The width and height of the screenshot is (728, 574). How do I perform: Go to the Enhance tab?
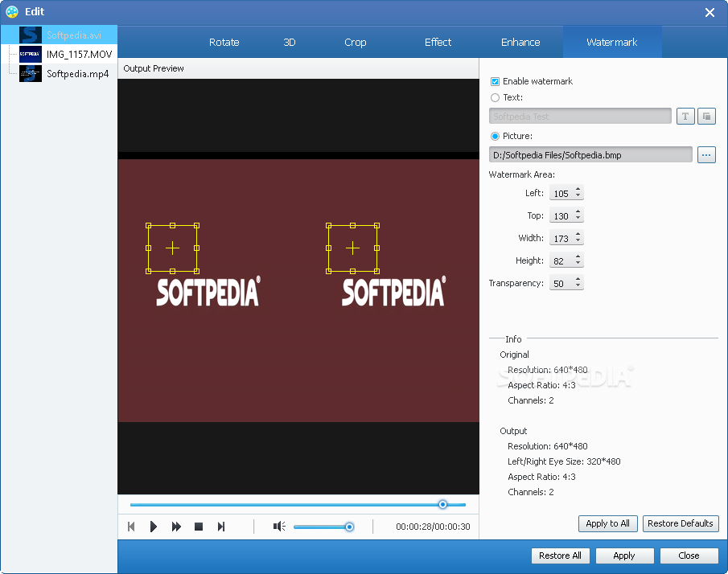pos(520,43)
